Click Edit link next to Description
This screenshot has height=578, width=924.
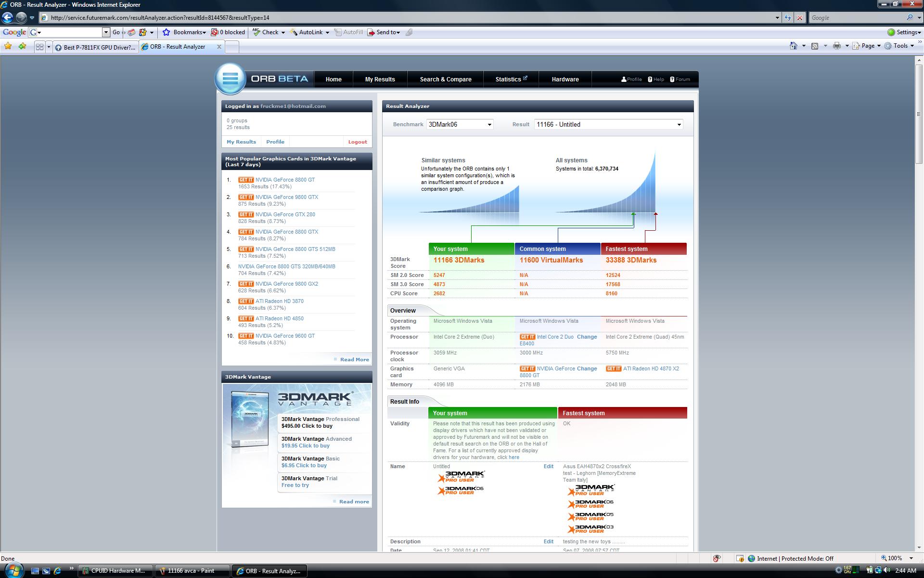point(548,541)
